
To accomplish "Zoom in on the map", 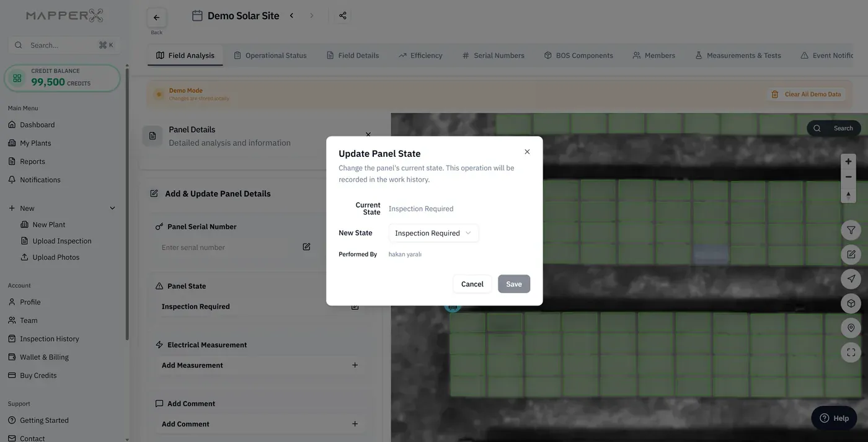I will click(x=848, y=162).
